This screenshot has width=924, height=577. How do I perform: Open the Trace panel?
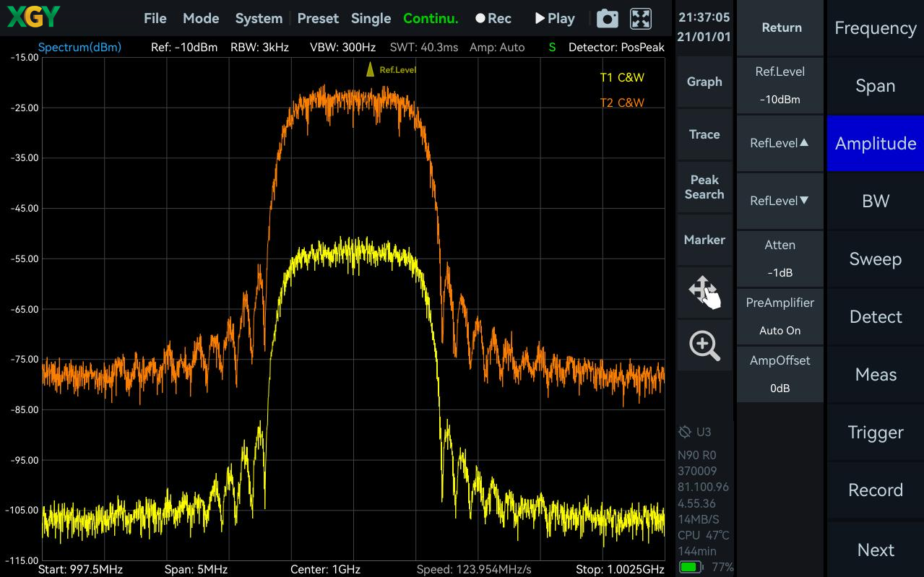click(x=704, y=134)
